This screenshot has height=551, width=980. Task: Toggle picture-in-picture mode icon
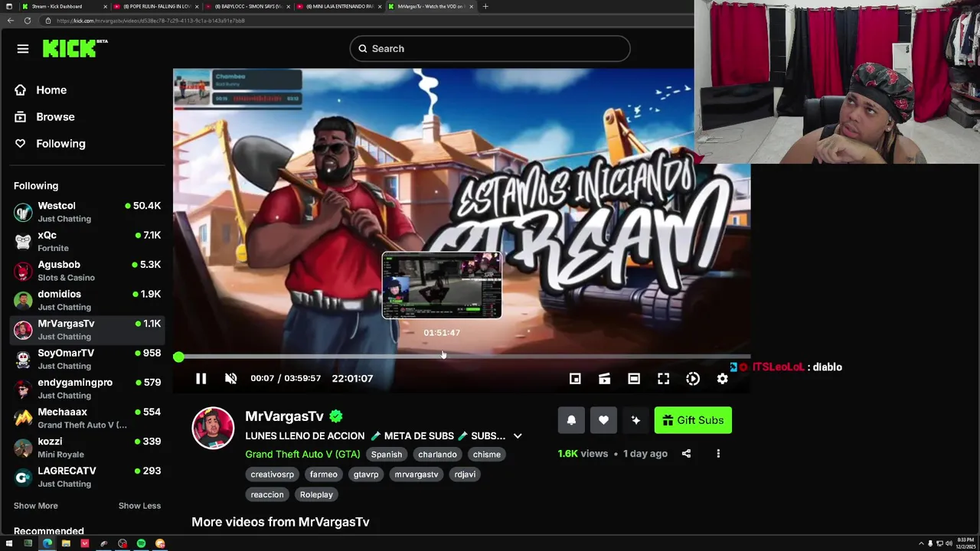575,379
